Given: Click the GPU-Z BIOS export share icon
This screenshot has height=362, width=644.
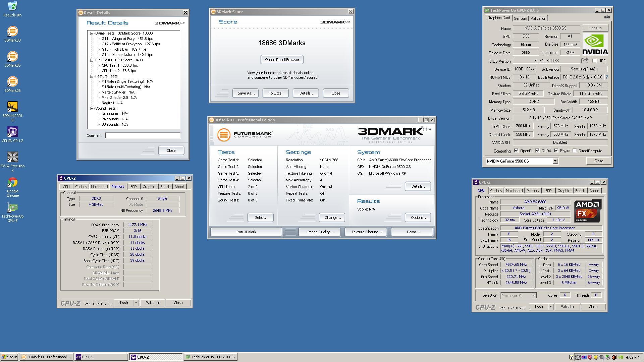Looking at the screenshot, I should 585,61.
